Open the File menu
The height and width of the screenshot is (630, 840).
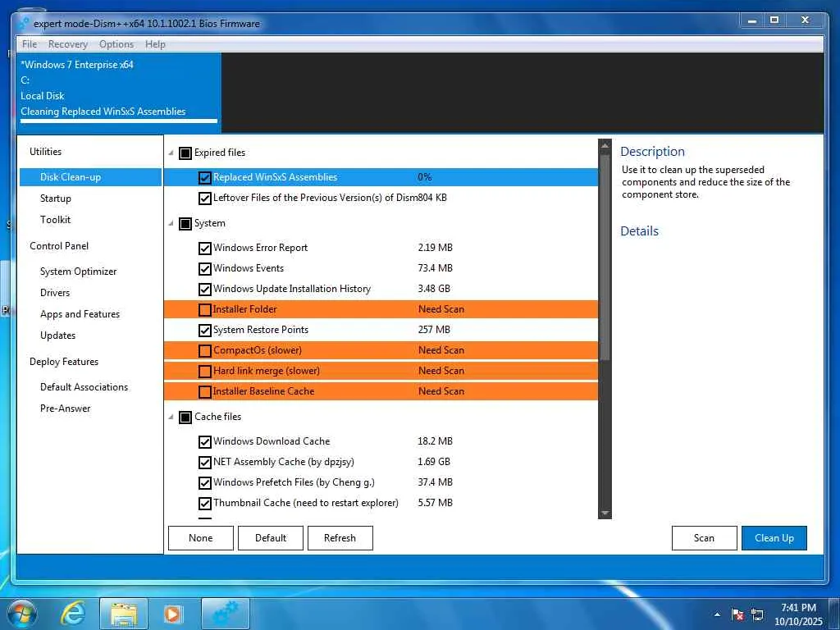click(x=30, y=44)
